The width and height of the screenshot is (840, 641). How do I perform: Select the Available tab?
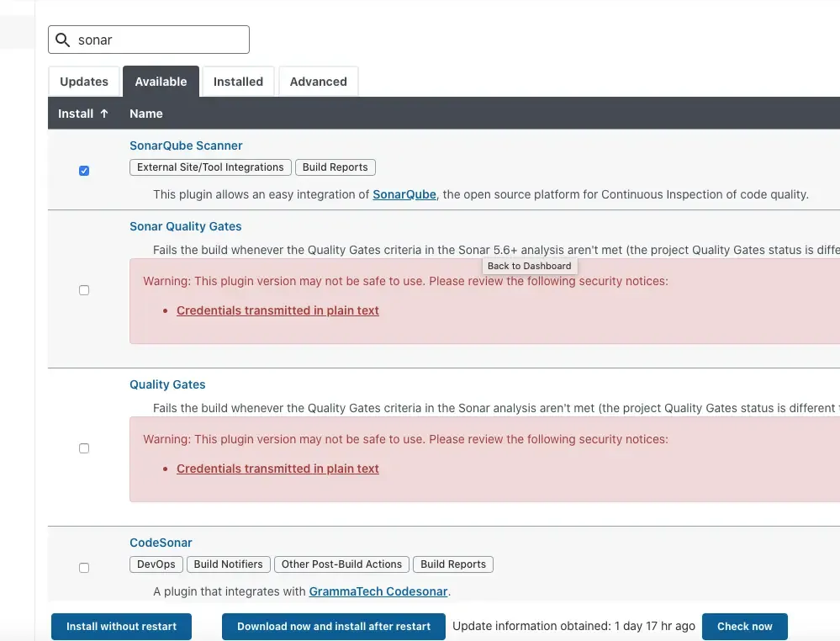point(161,81)
